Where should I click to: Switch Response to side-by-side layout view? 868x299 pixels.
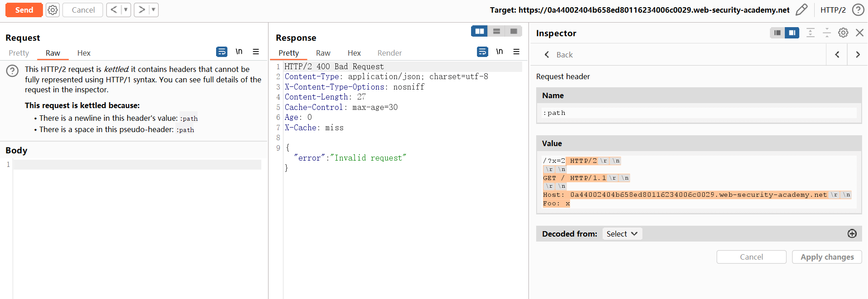[479, 31]
